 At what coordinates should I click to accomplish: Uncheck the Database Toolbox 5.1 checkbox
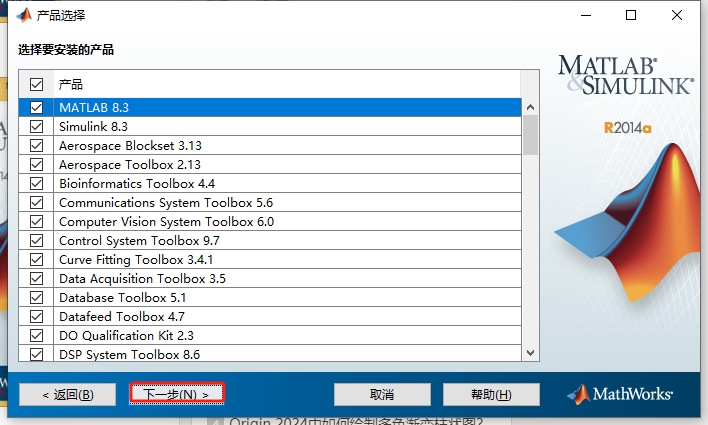(37, 297)
